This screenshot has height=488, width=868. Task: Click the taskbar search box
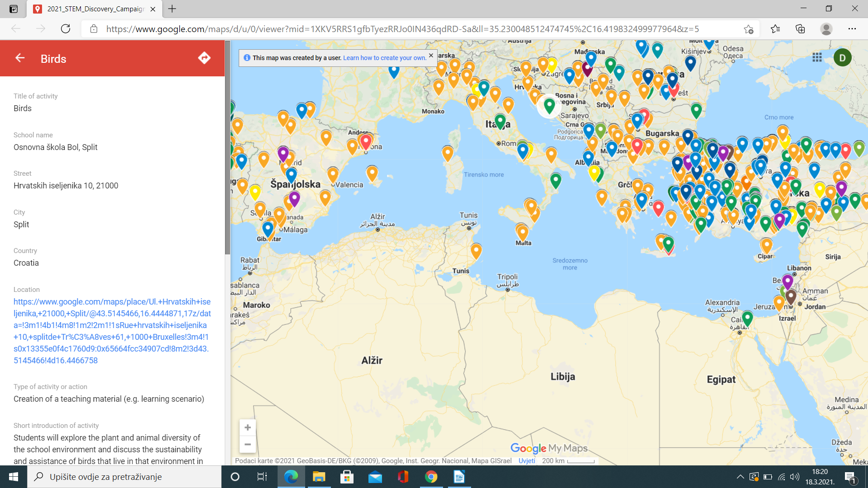124,477
